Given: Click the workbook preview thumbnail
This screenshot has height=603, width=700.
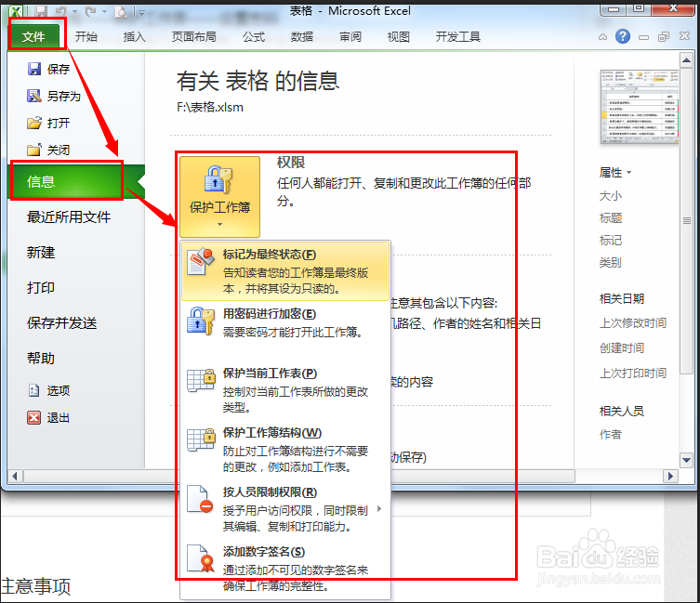Looking at the screenshot, I should pos(640,107).
